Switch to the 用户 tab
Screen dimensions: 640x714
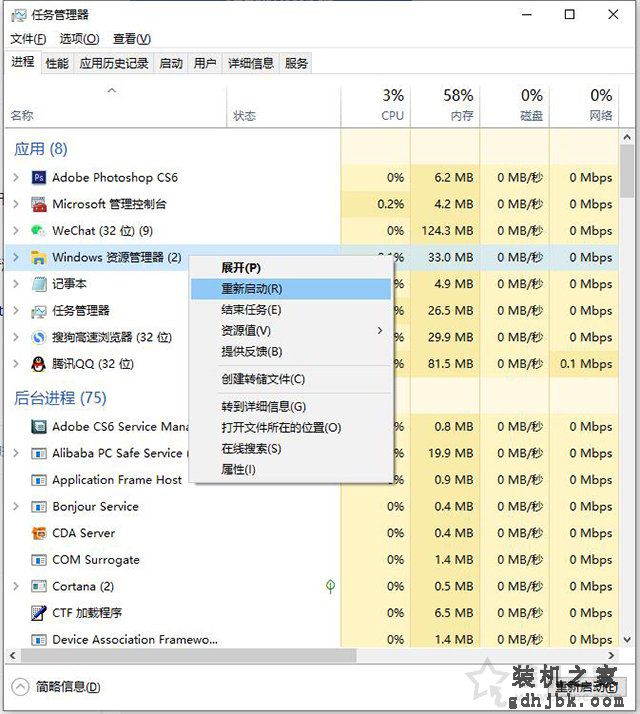click(x=205, y=63)
